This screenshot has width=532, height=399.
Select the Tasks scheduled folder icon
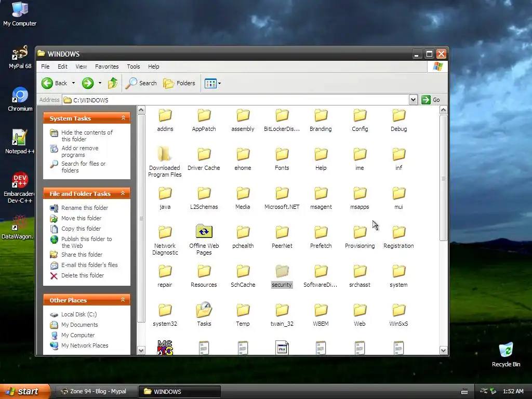point(204,314)
